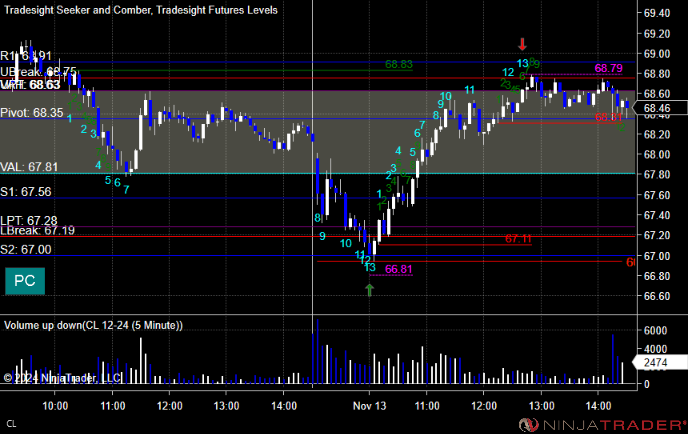The image size is (688, 434).
Task: Click the 66.60 price axis label
Action: pos(657,296)
